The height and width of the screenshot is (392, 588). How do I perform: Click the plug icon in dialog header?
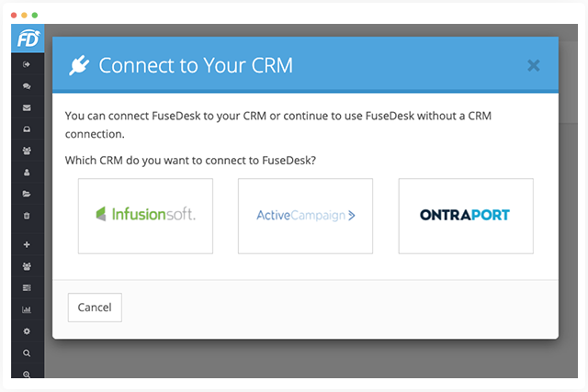click(78, 65)
